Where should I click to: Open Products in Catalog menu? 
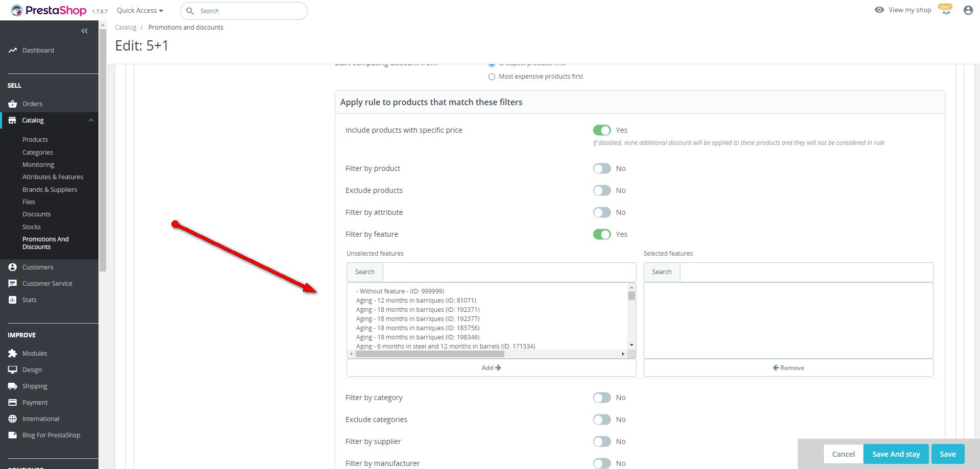35,140
